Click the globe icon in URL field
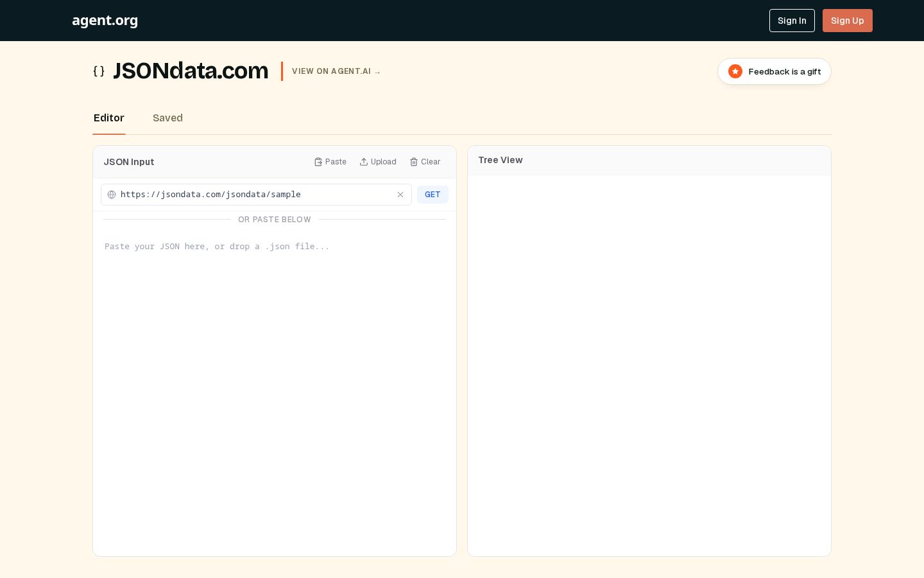 112,195
